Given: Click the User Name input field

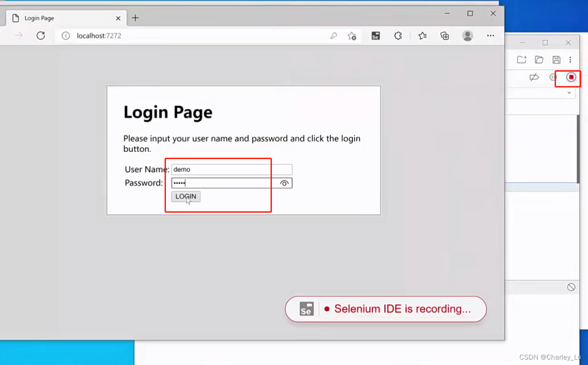Looking at the screenshot, I should [x=232, y=169].
